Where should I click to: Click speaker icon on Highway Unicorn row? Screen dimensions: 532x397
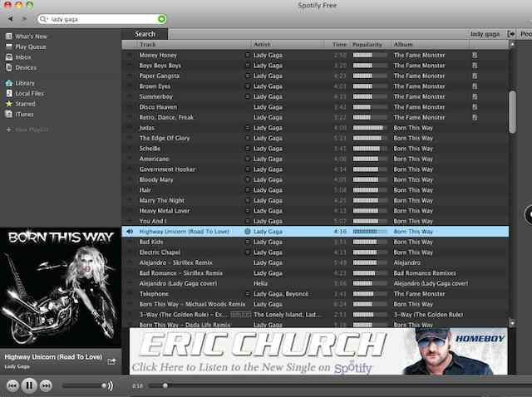(x=130, y=232)
